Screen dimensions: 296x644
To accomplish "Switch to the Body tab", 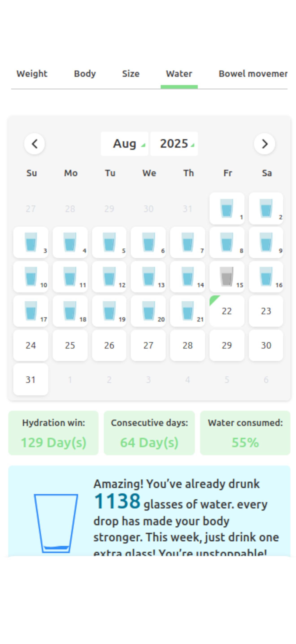I will click(x=85, y=74).
